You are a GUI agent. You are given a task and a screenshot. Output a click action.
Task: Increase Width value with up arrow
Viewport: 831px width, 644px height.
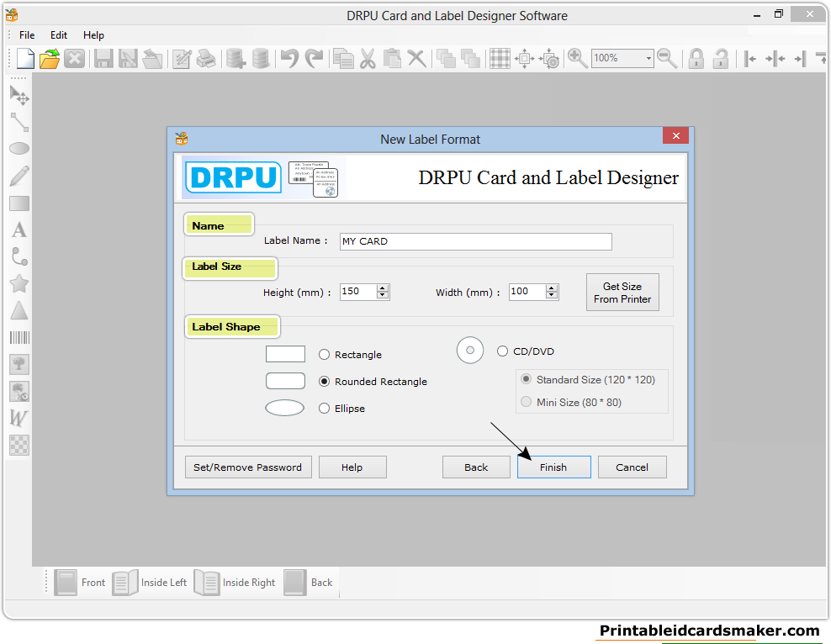(552, 288)
